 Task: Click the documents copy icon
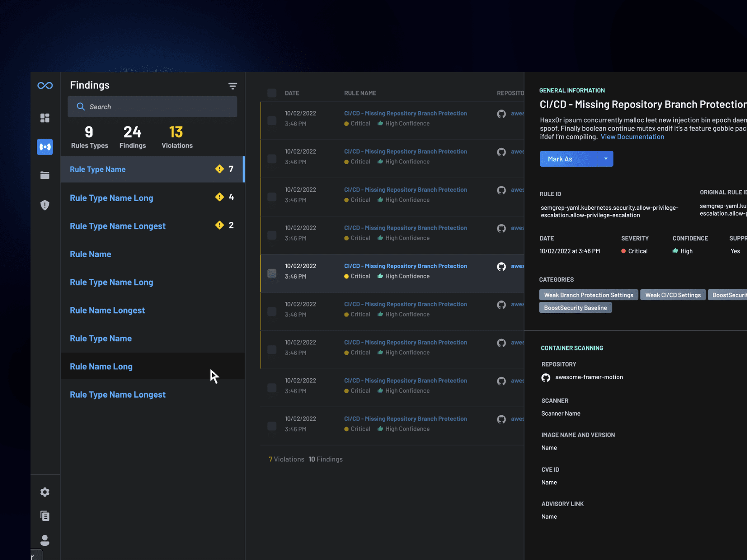coord(45,516)
